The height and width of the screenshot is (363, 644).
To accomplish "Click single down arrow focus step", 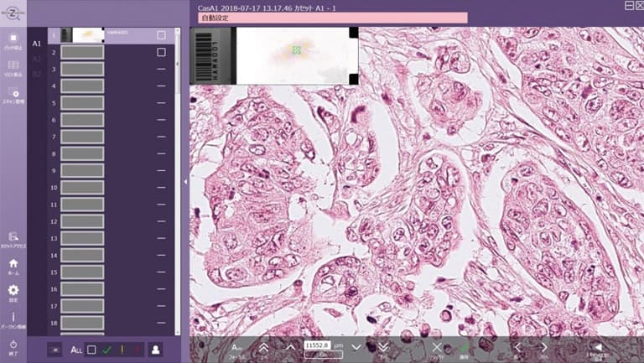I will 356,347.
